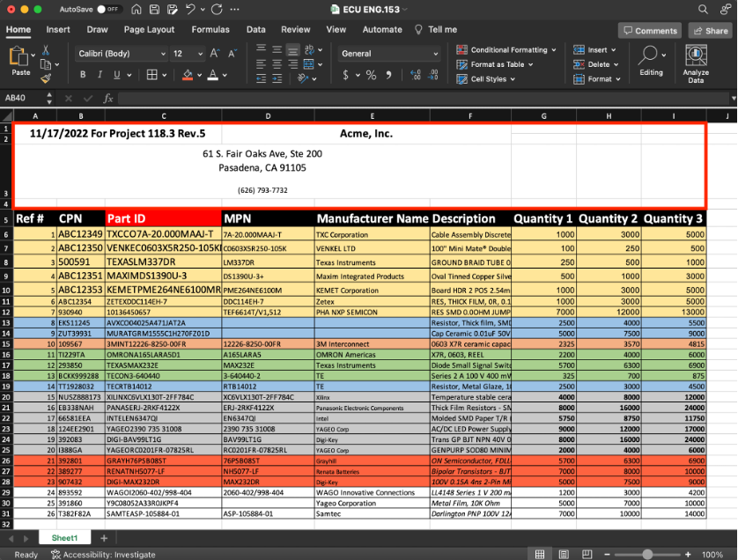Viewport: 738px width, 560px height.
Task: Open the General number format dropdown
Action: click(x=389, y=54)
